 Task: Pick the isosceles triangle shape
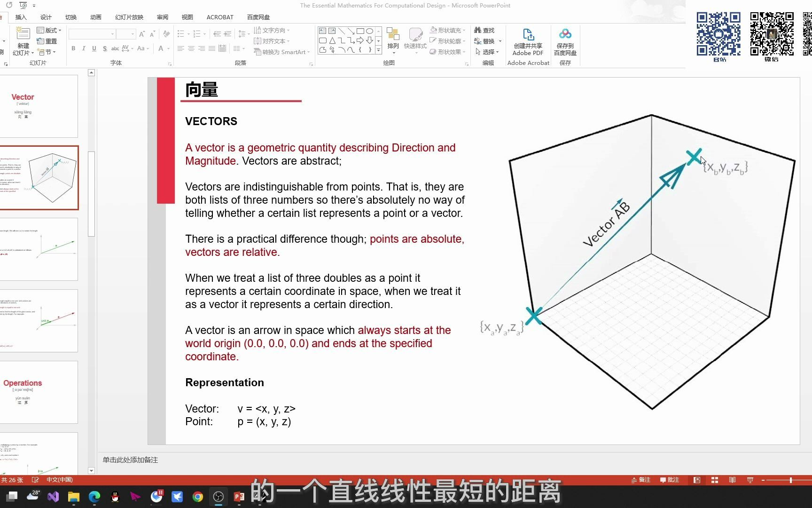tap(332, 40)
